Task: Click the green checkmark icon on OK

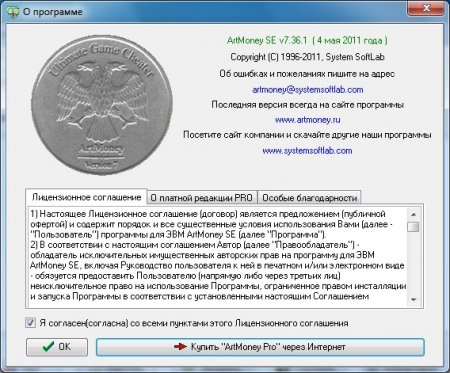Action: click(48, 347)
